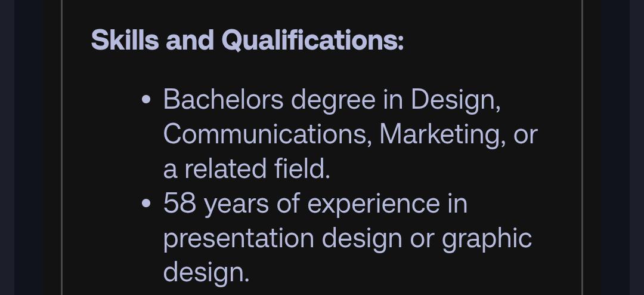Click the word or after Marketing
The image size is (644, 295).
[x=525, y=135]
